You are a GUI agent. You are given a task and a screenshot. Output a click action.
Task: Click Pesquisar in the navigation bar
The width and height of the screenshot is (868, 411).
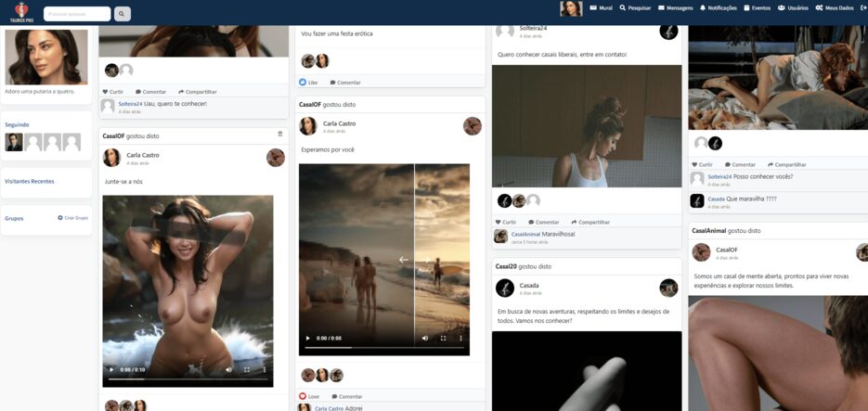[x=635, y=7]
